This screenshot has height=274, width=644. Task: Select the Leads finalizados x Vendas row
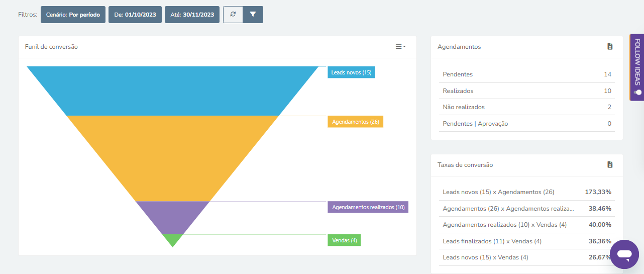(x=527, y=241)
